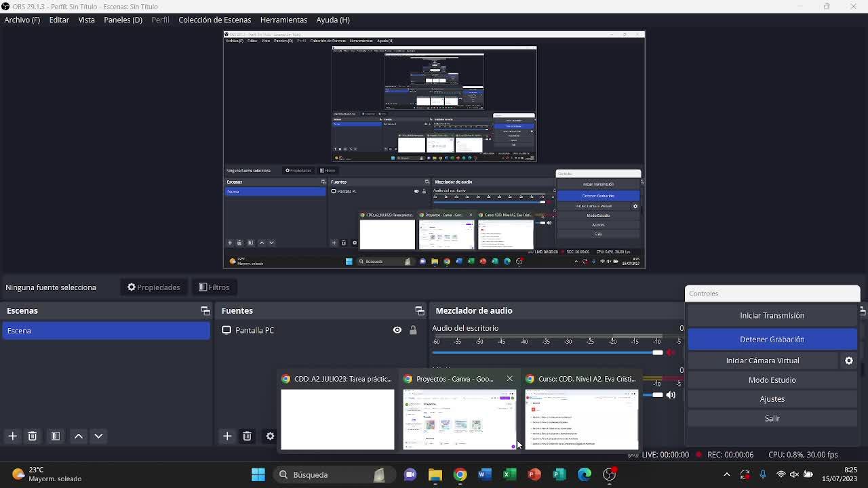The height and width of the screenshot is (488, 868).
Task: Click the microphone icon in the system tray
Action: tap(763, 474)
